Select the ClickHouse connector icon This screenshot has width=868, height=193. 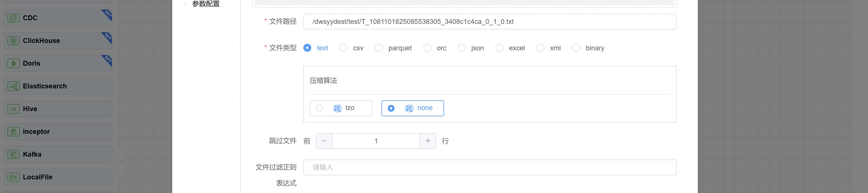pos(13,41)
